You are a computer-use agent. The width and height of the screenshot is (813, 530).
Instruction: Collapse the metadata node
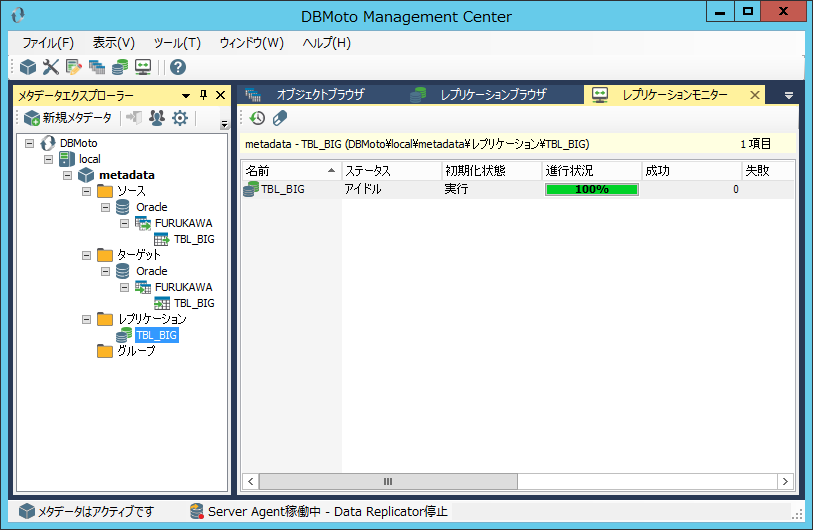click(67, 175)
